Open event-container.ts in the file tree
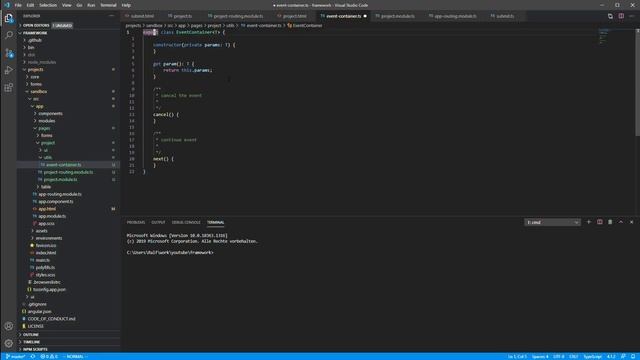 click(63, 164)
